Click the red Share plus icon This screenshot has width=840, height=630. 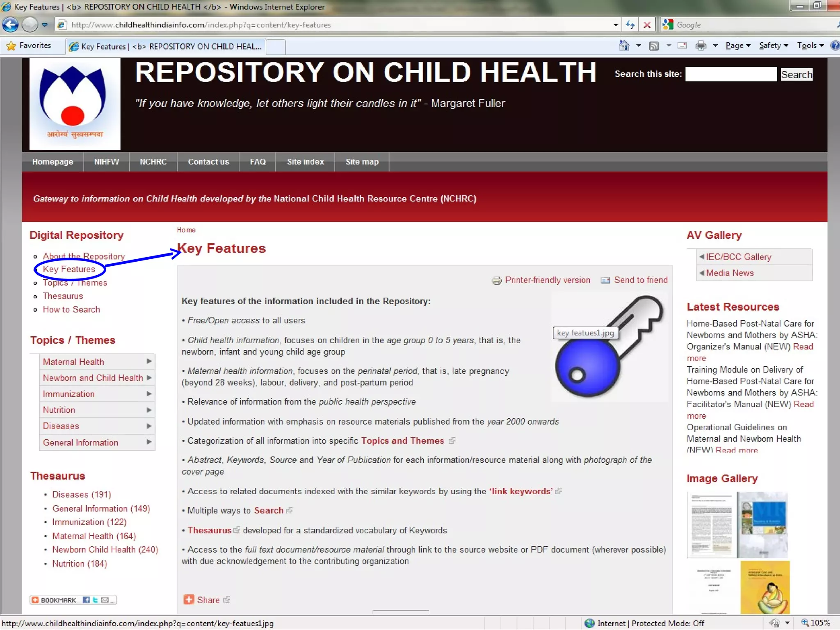click(x=189, y=600)
